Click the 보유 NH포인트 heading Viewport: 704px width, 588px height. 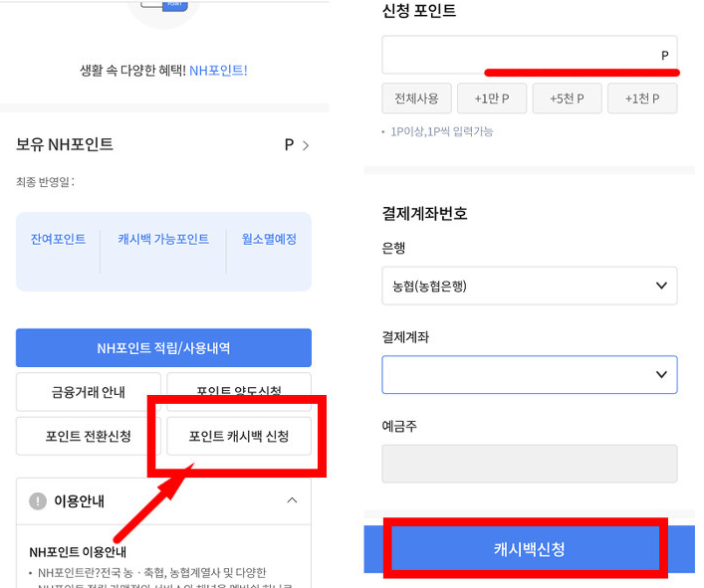coord(65,144)
